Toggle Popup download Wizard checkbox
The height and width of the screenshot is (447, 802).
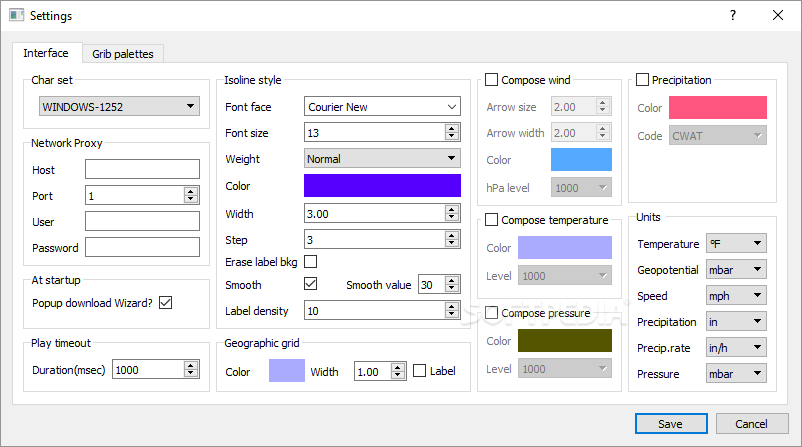point(165,303)
